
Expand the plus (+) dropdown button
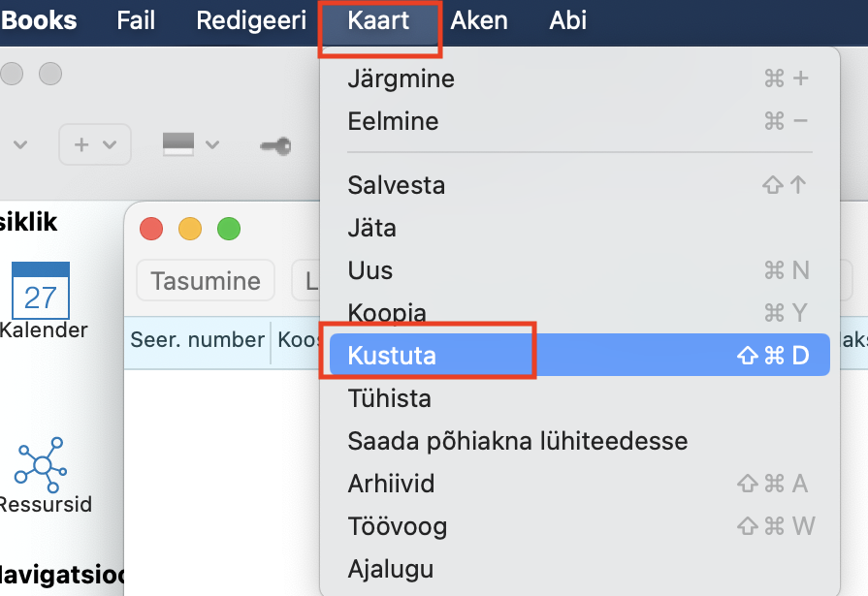click(x=95, y=144)
